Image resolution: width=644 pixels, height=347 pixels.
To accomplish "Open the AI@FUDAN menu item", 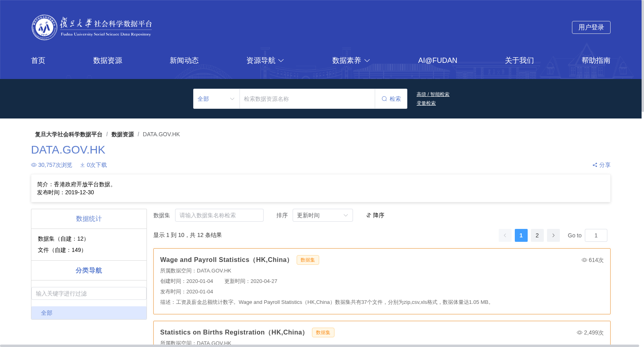I will point(438,60).
